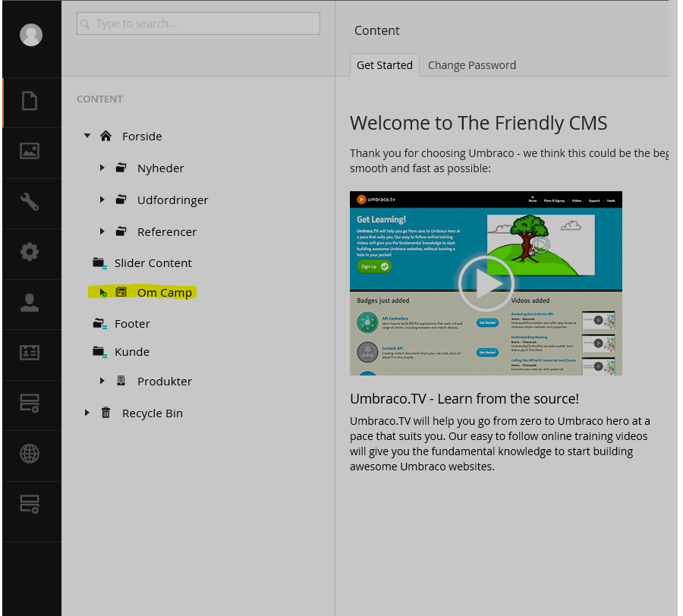Select the Nyheder tree item
Image resolution: width=683 pixels, height=616 pixels.
[x=161, y=168]
